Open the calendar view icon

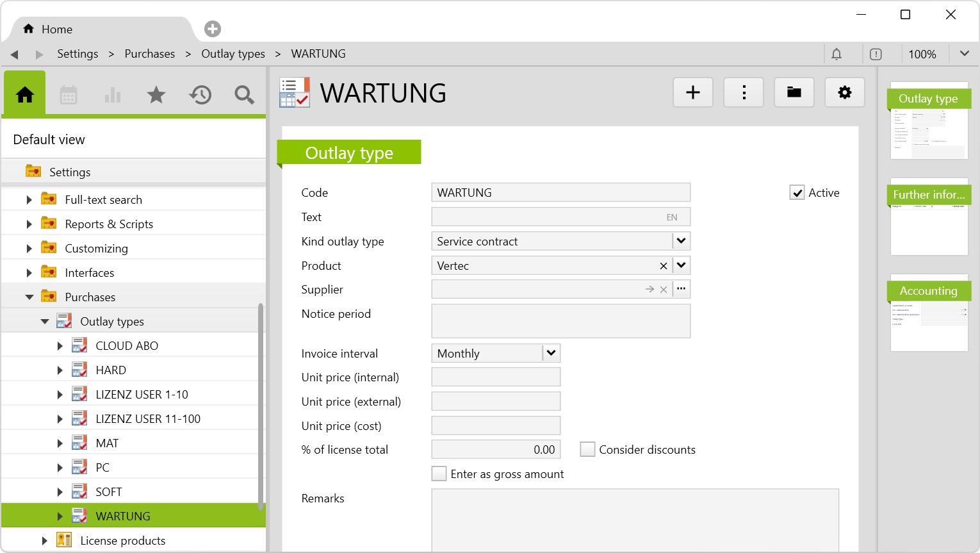pos(69,95)
